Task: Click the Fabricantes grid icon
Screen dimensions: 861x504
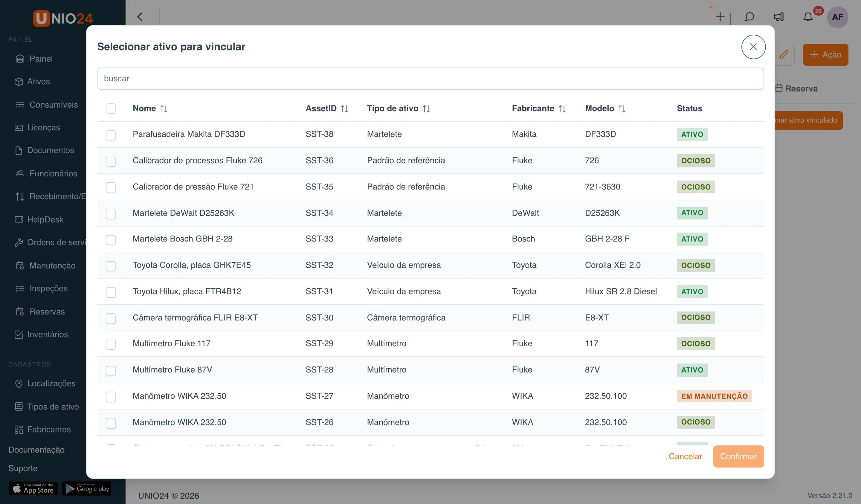Action: coord(19,430)
